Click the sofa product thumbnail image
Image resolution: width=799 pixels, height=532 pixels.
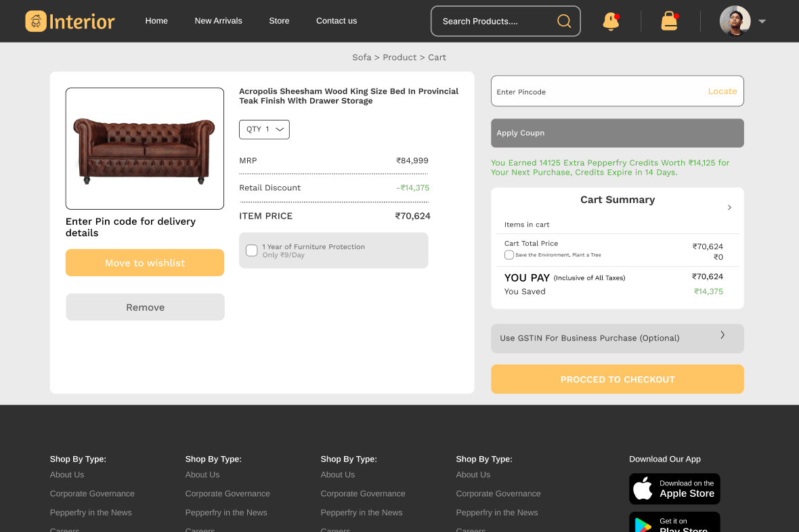[x=144, y=148]
